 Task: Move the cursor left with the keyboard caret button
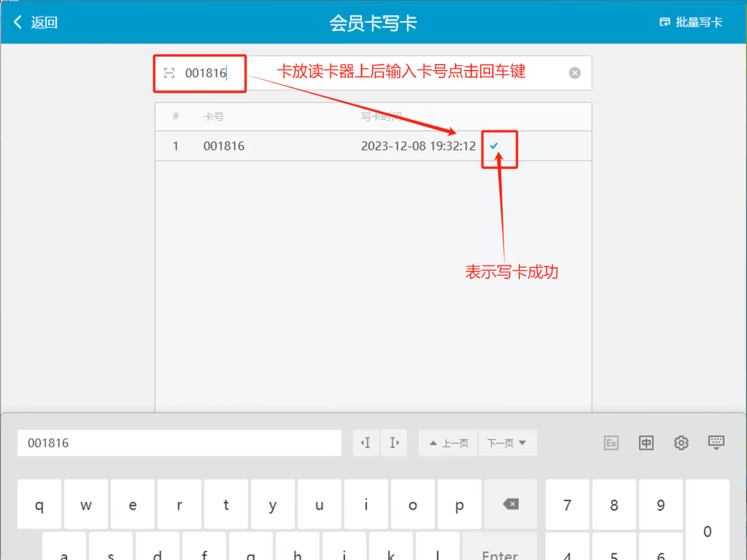(x=366, y=443)
